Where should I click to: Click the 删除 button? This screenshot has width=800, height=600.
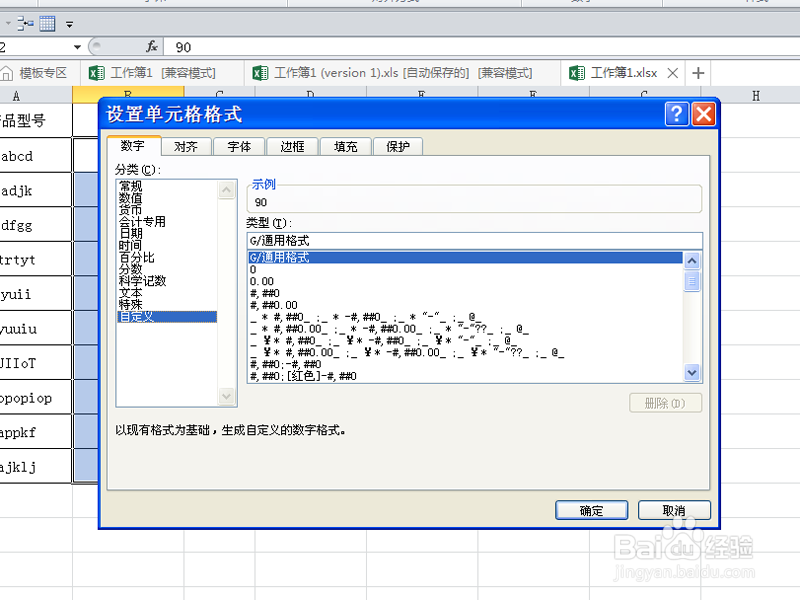tap(665, 404)
